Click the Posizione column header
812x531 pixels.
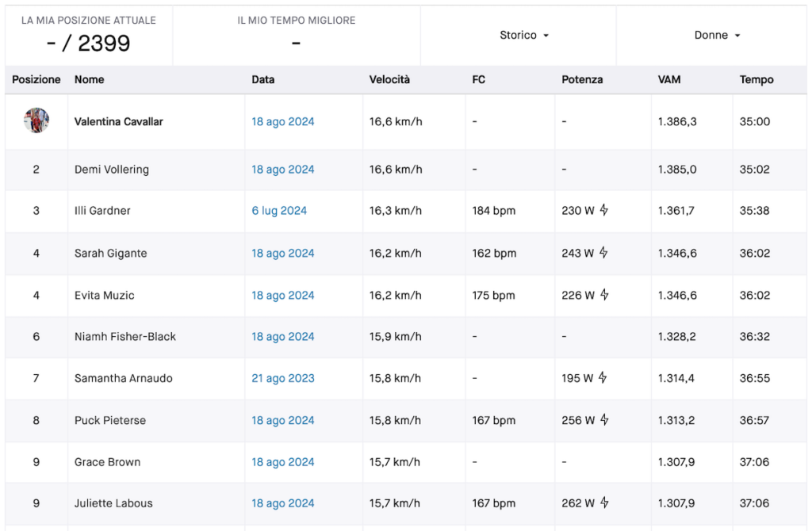[x=36, y=80]
